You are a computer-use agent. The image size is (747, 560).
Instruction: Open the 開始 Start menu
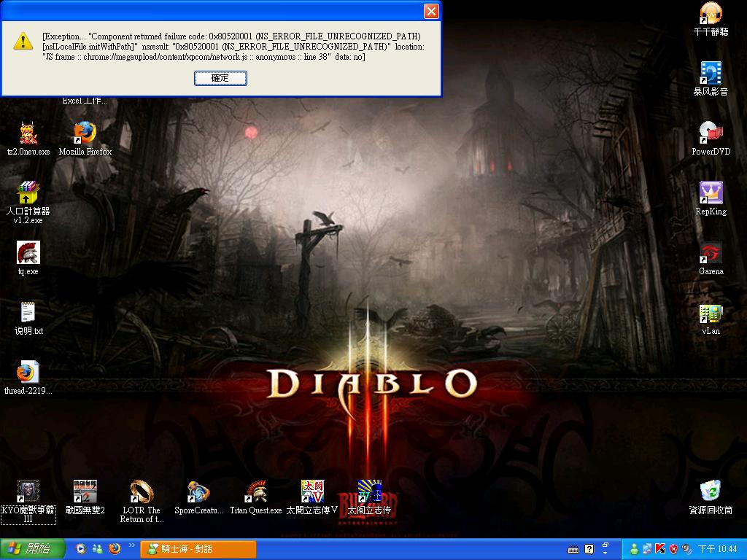pyautogui.click(x=32, y=549)
